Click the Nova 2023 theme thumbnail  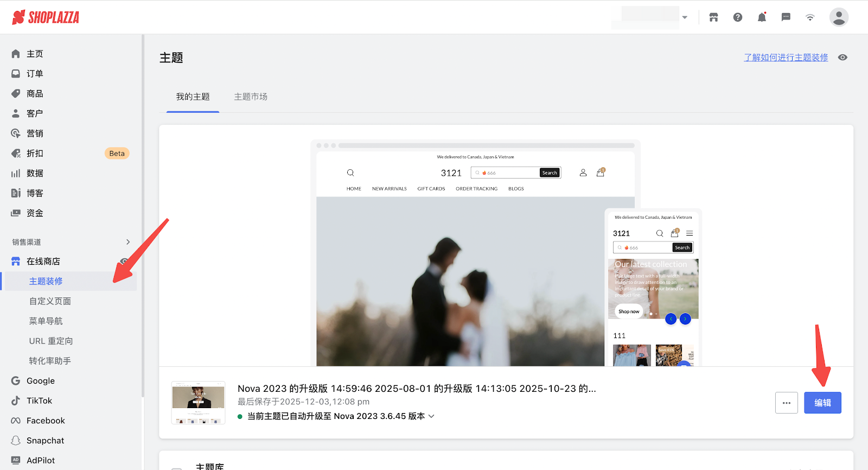click(198, 403)
